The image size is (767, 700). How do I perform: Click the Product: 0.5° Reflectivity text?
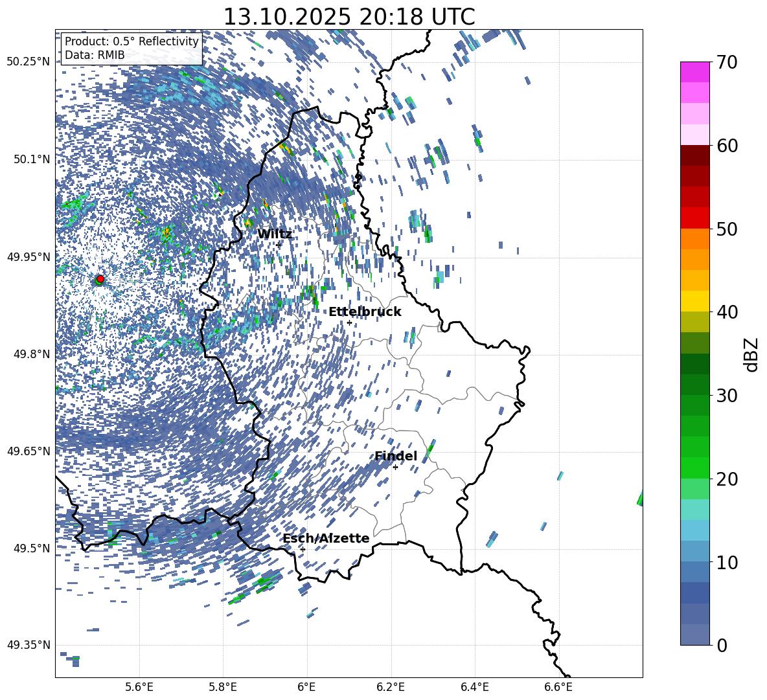pos(132,41)
